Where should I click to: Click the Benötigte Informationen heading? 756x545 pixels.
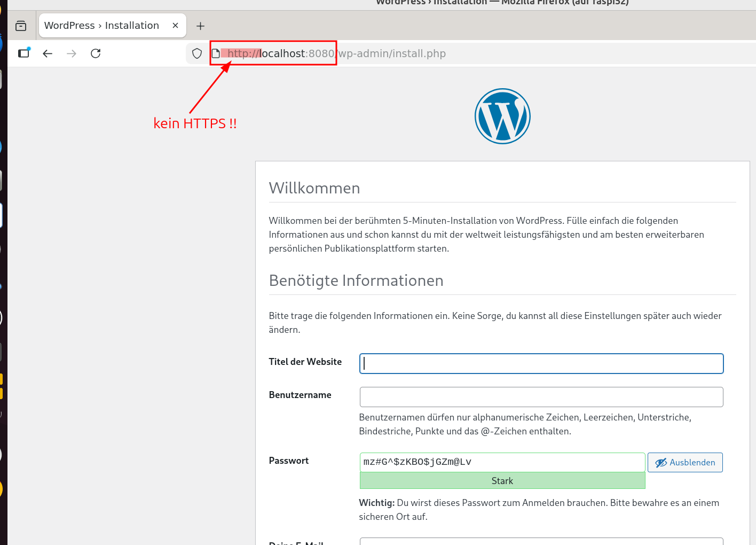356,281
